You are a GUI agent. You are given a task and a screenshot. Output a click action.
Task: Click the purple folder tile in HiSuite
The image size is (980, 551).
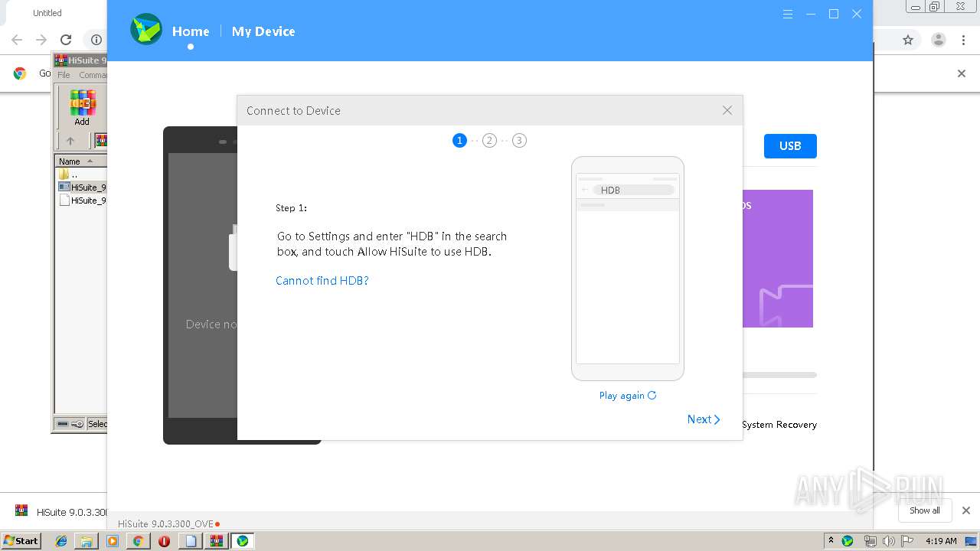pos(777,259)
